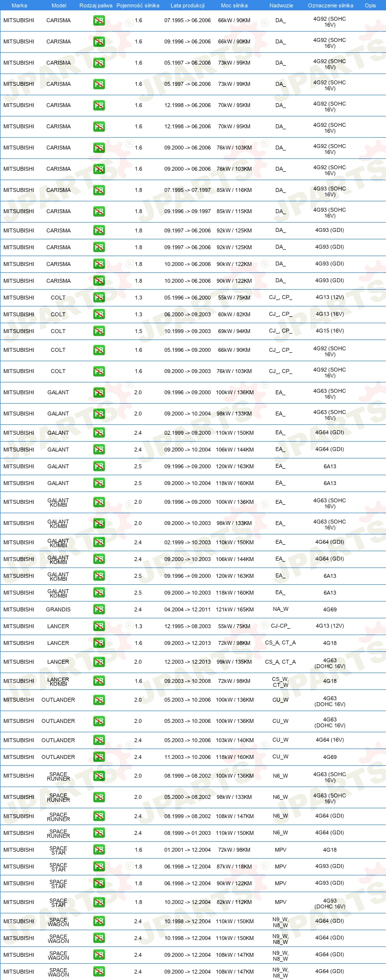Screen dimensions: 386x980
Task: Click the fuel icon in the SPACE STAR 82kW row
Action: coord(99,902)
